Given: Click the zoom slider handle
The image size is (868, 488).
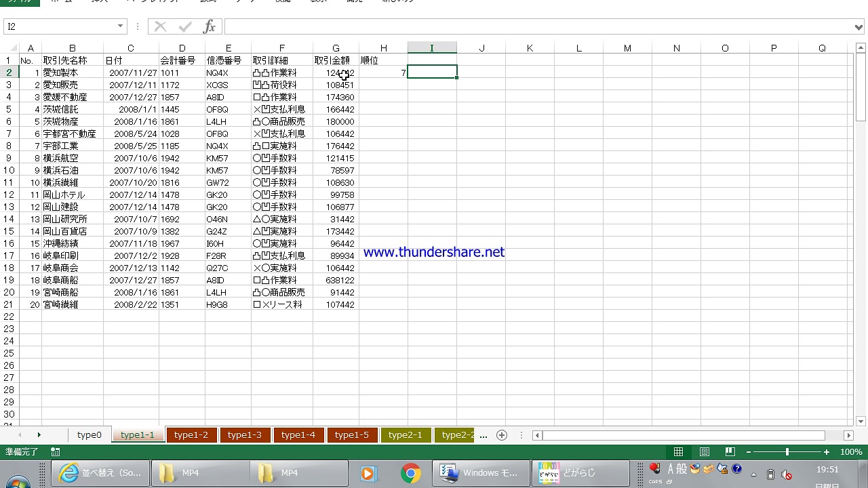Looking at the screenshot, I should [787, 452].
